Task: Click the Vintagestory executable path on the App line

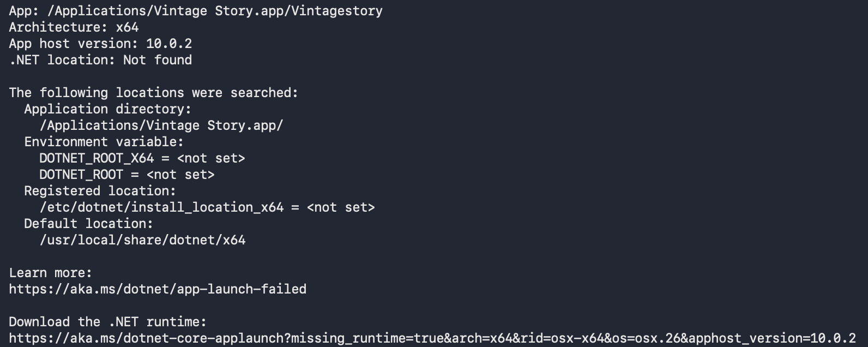Action: (x=215, y=11)
